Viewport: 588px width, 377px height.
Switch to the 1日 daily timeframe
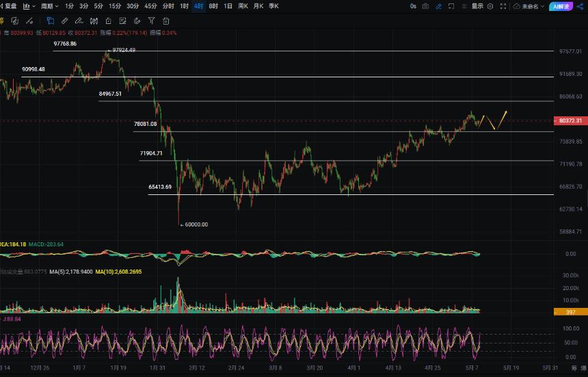228,6
